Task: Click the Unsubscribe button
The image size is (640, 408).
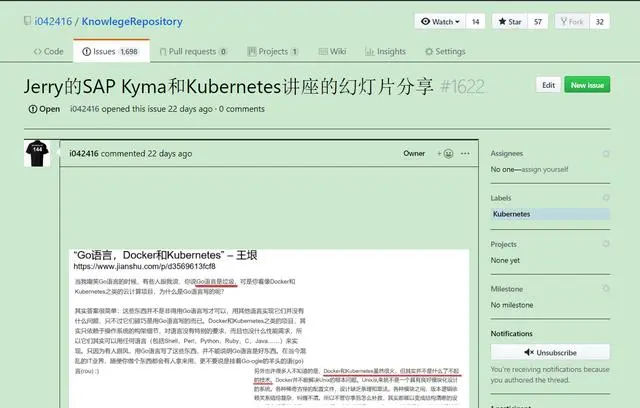Action: 550,352
